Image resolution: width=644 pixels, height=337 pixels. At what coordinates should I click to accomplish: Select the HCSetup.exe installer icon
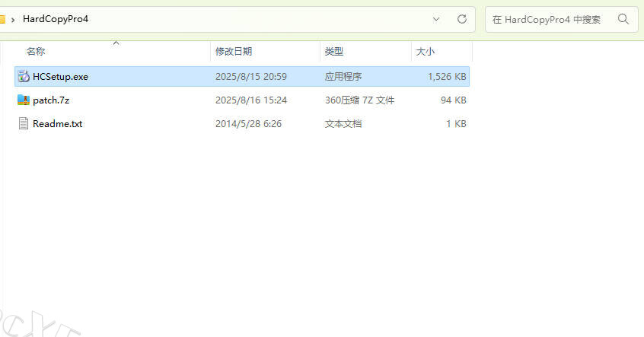click(24, 76)
